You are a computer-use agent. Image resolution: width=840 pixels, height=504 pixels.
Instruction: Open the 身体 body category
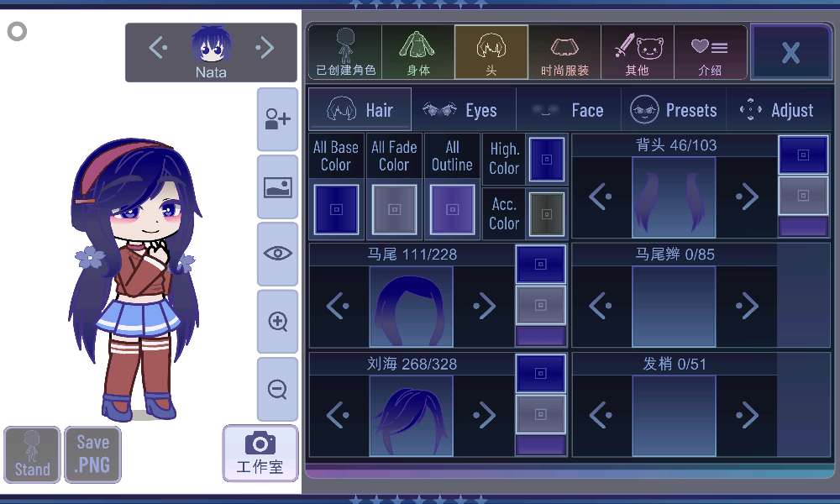coord(417,52)
